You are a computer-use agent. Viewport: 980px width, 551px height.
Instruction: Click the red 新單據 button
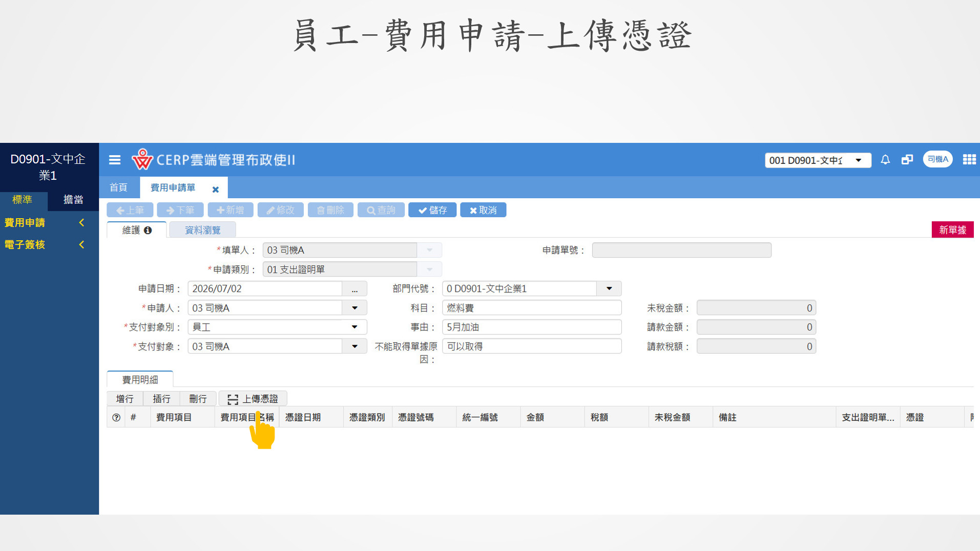point(952,230)
